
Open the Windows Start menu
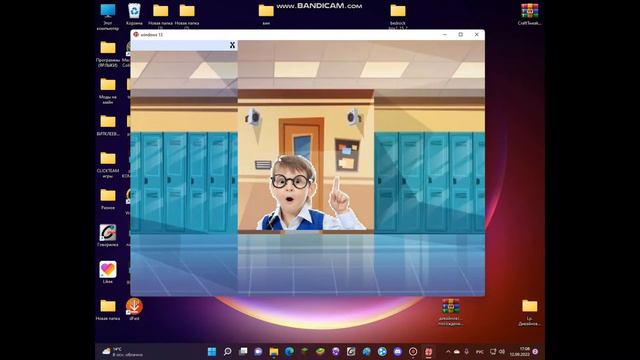[x=212, y=351]
